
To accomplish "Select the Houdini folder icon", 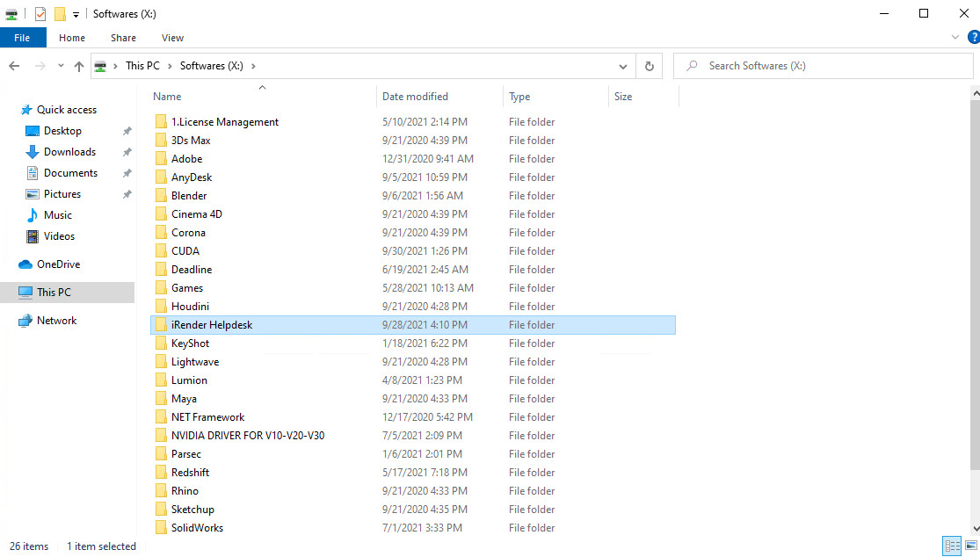I will pos(161,307).
